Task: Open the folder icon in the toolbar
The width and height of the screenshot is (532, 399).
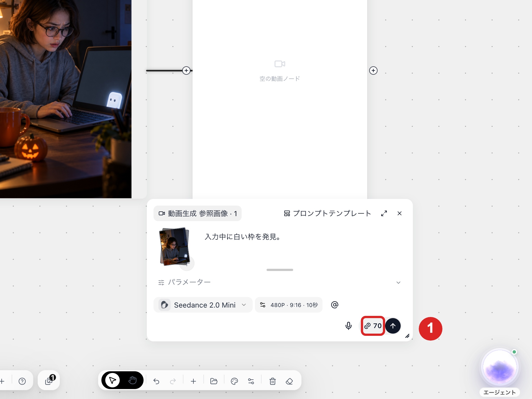Action: pyautogui.click(x=214, y=381)
